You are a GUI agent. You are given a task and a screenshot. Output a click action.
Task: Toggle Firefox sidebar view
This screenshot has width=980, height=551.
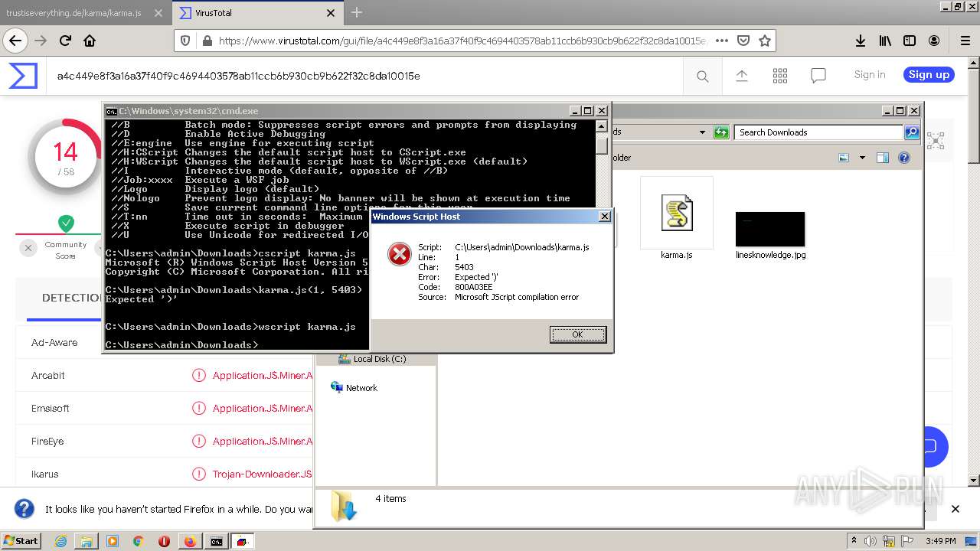910,41
